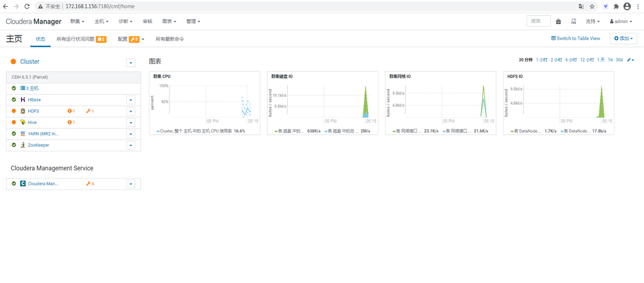Click the ZooKeeper service icon
This screenshot has height=283, width=644.
click(x=23, y=145)
